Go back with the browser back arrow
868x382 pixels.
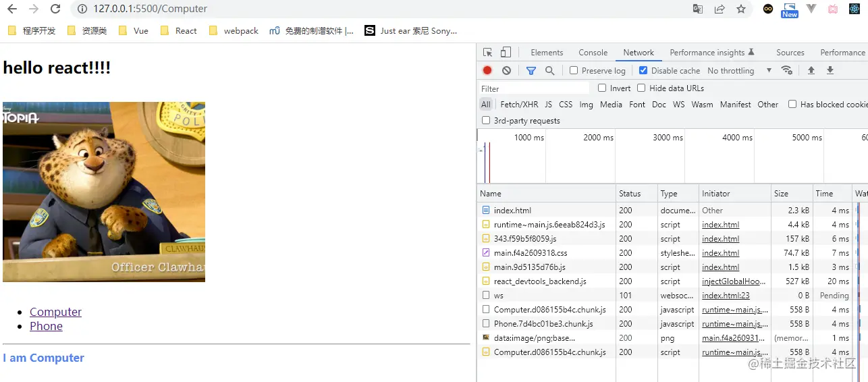(x=12, y=9)
